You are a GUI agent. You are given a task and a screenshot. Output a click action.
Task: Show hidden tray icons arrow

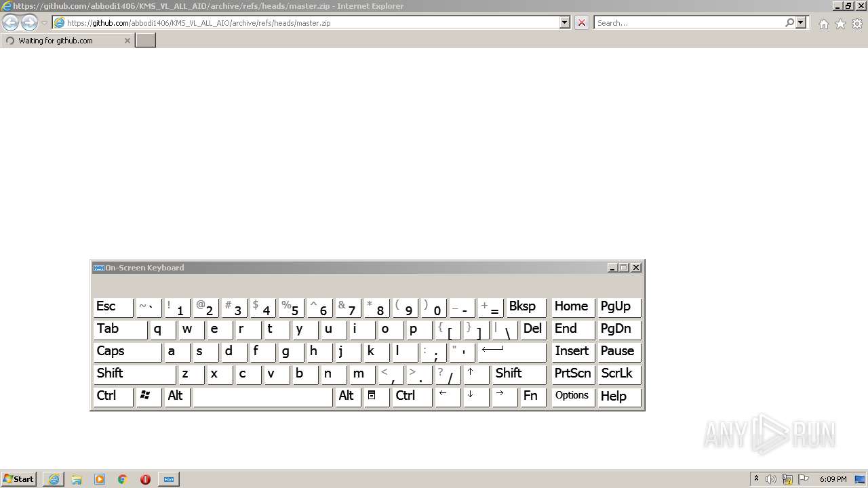756,479
